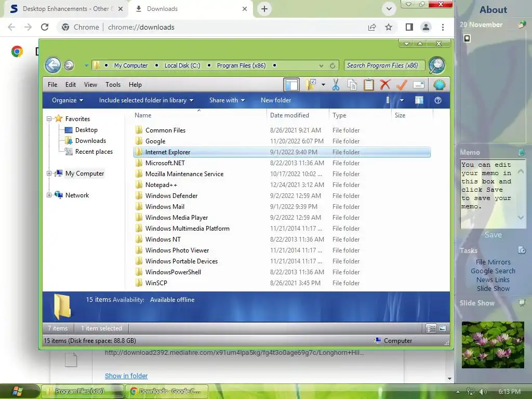
Task: Click explorer Forward navigation arrow
Action: tap(69, 65)
